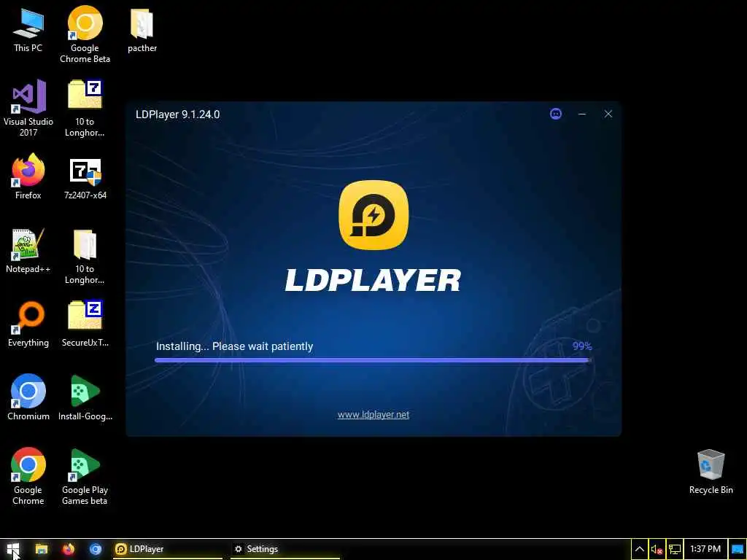Switch to Settings taskbar button
747x560 pixels.
coord(285,549)
